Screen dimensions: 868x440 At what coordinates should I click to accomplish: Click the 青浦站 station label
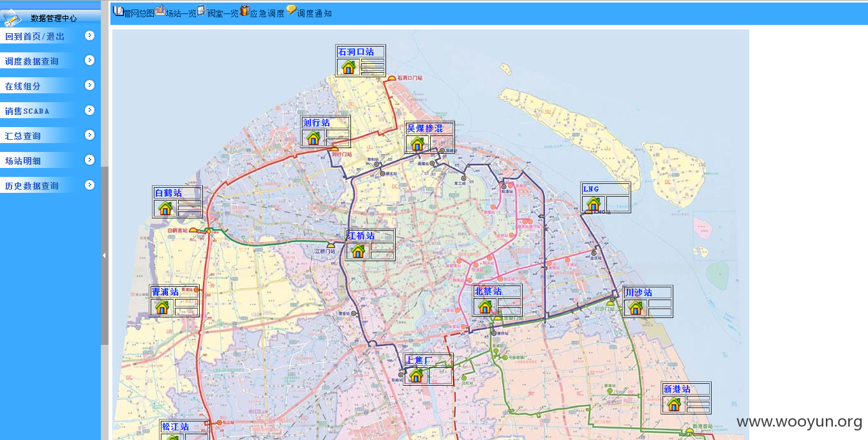click(165, 292)
